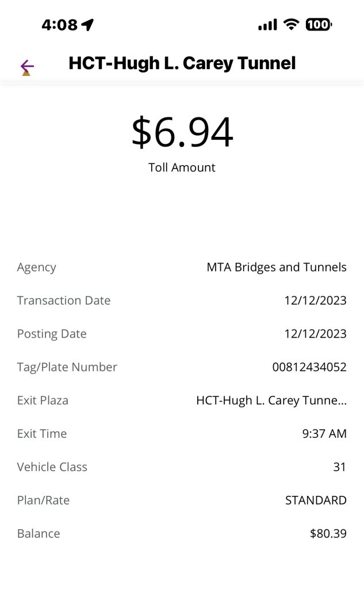Viewport: 364px width, 589px height.
Task: Tap the Tag/Plate Number label
Action: pos(67,367)
